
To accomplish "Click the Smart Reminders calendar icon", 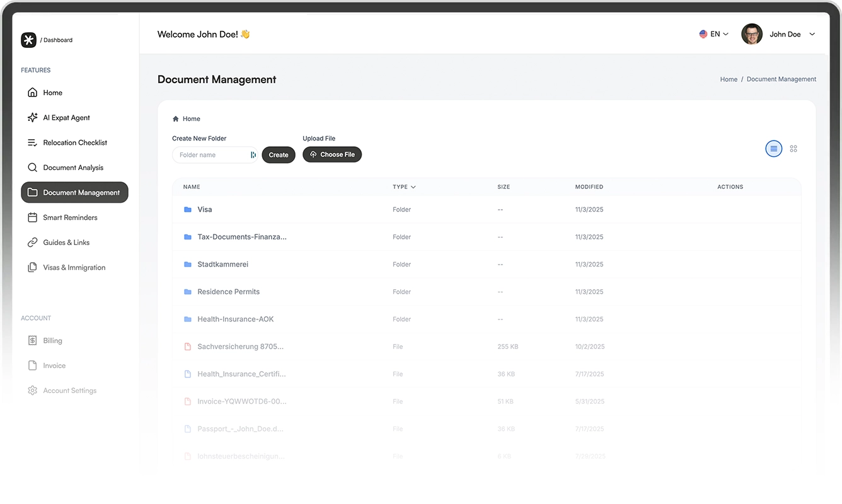I will tap(32, 217).
